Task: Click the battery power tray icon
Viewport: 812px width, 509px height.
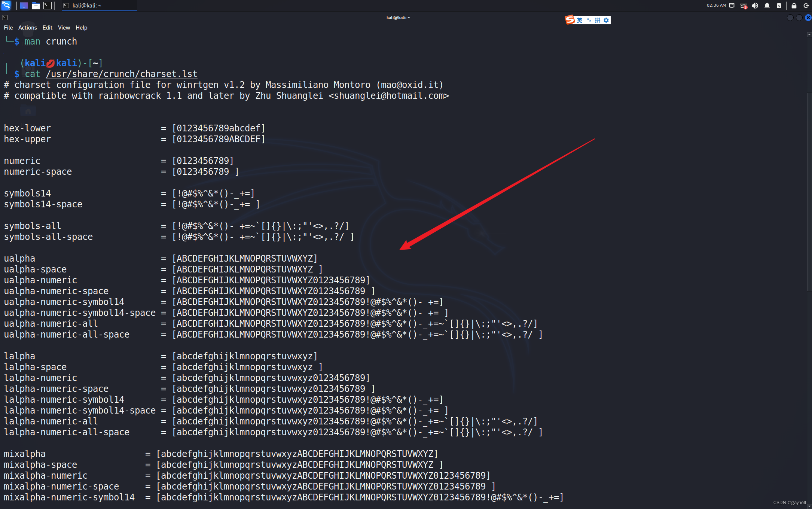Action: point(779,6)
